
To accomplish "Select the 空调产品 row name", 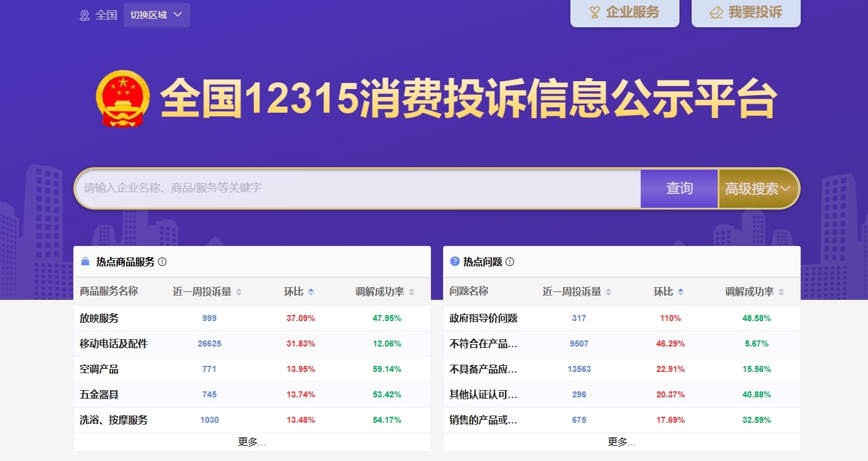I will tap(99, 369).
